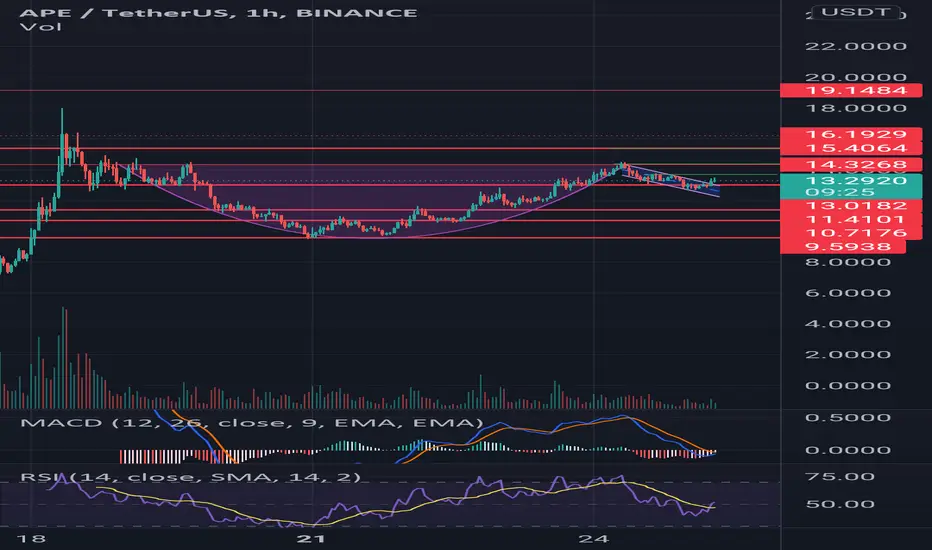
Task: Click the 9.5938 price level label
Action: click(x=843, y=247)
